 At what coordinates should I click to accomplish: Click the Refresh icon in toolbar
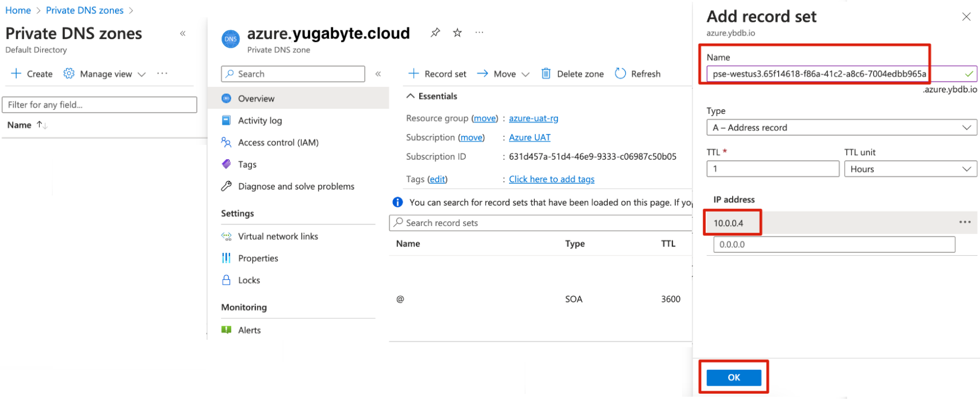(620, 74)
